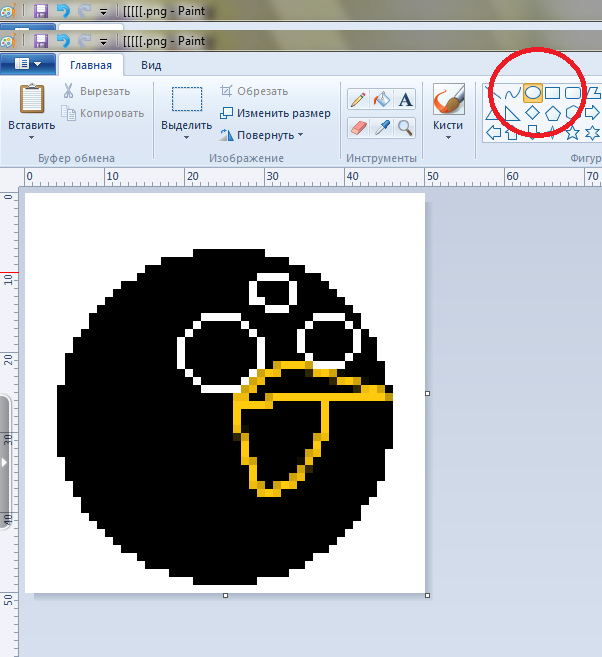Open Customize Quick Access dropdown, front window

103,42
